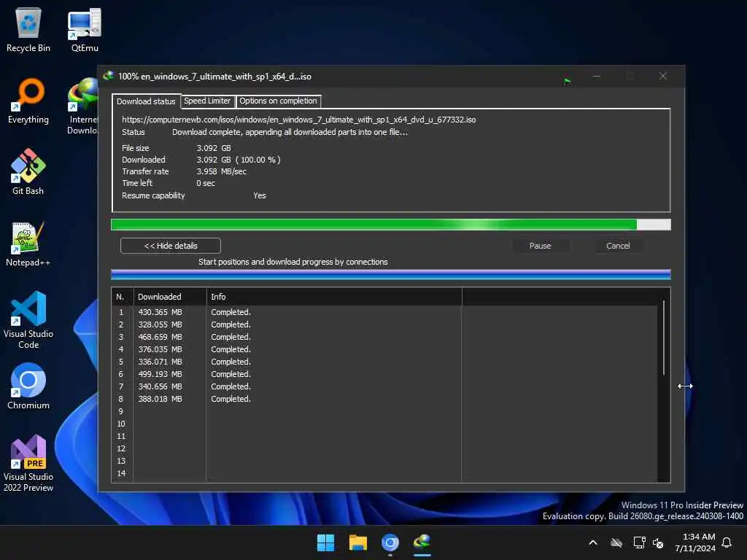Screen dimensions: 747x560
Task: Open the Options on completion tab
Action: click(278, 101)
